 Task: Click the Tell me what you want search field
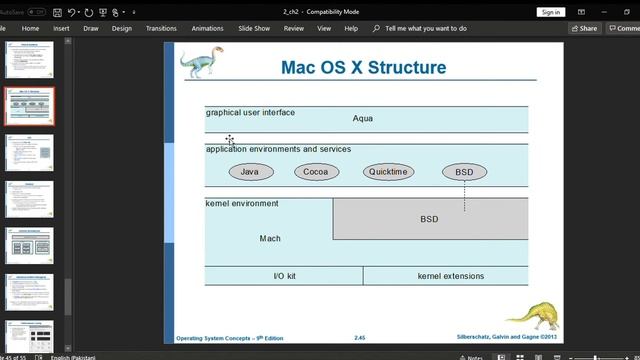(426, 29)
